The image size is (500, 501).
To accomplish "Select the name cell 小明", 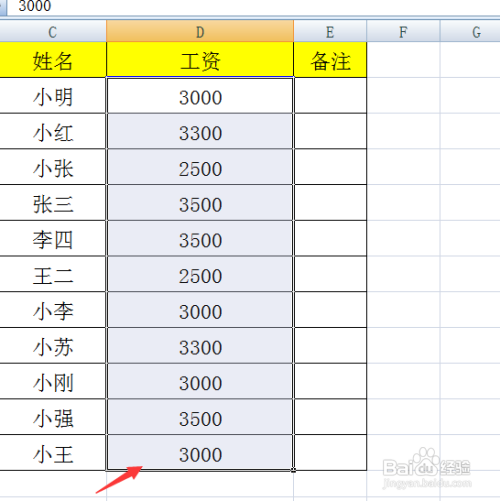I will pyautogui.click(x=53, y=96).
